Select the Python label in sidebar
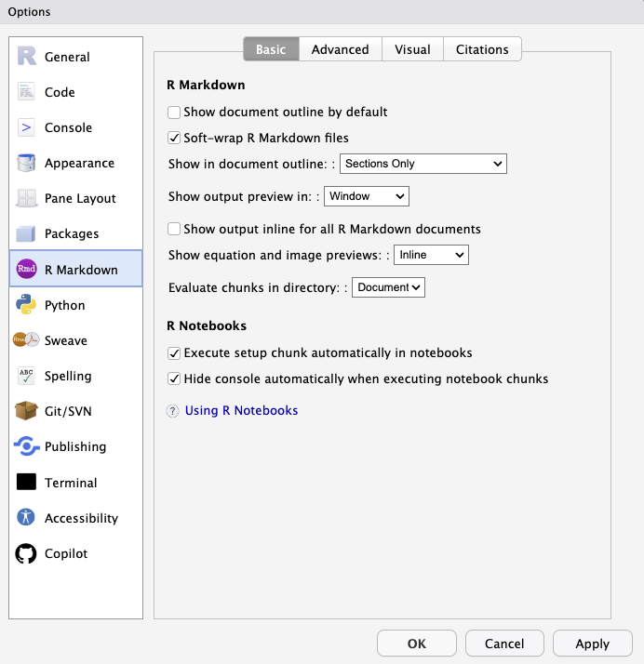 (65, 305)
